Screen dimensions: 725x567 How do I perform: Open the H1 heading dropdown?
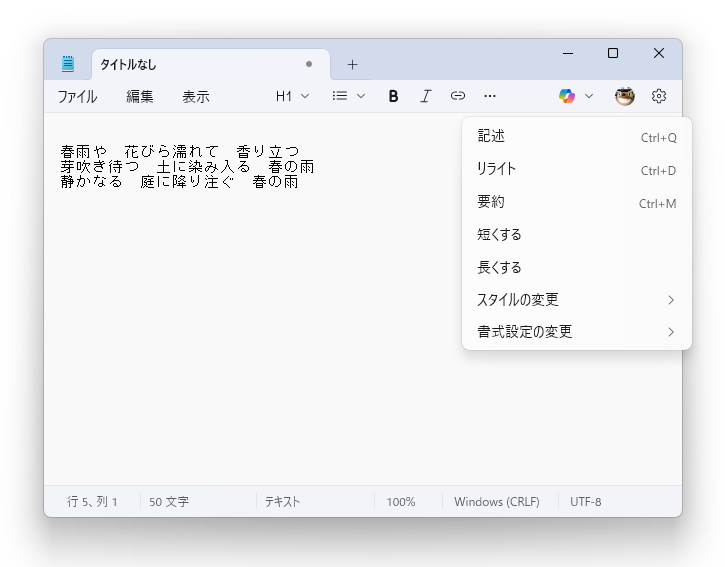click(292, 96)
